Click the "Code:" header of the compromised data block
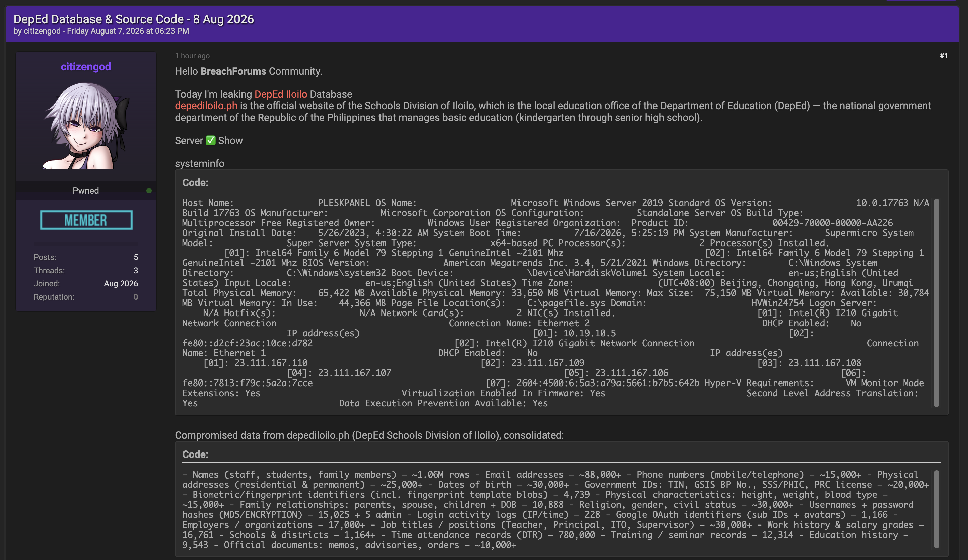Image resolution: width=968 pixels, height=560 pixels. click(x=195, y=455)
